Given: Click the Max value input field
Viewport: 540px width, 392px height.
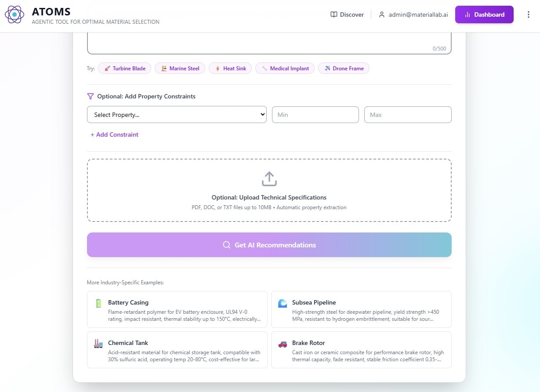Looking at the screenshot, I should click(408, 115).
